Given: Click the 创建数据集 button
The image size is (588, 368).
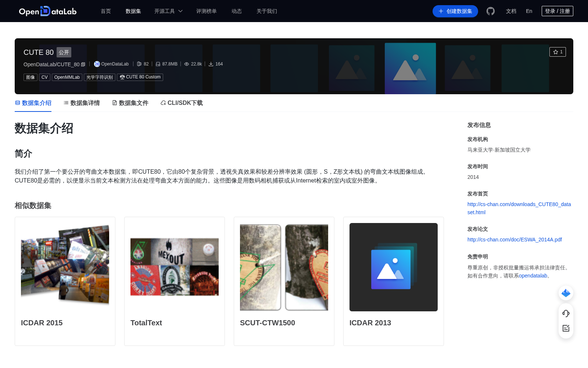Looking at the screenshot, I should click(x=455, y=11).
